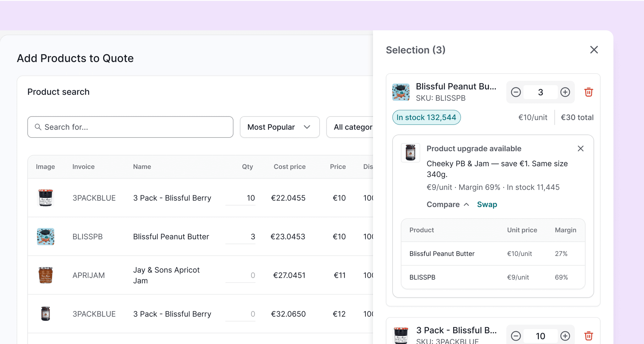
Task: Click the €12 price cell
Action: tap(339, 314)
